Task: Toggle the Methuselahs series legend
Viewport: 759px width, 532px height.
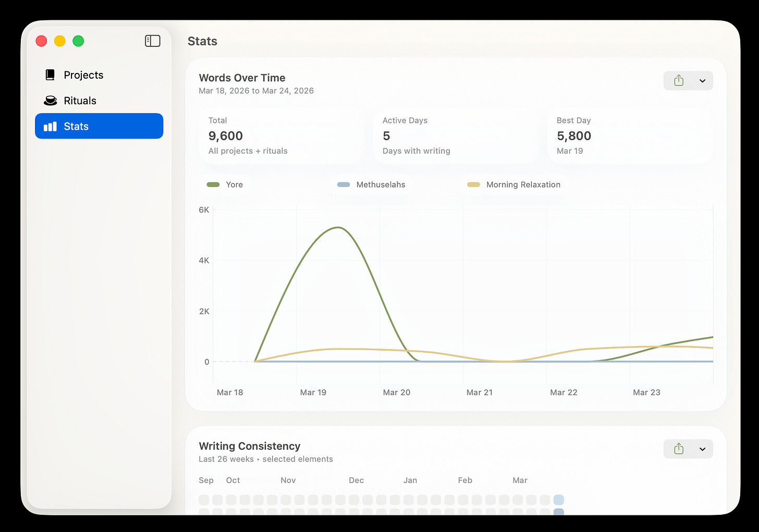Action: pos(371,184)
